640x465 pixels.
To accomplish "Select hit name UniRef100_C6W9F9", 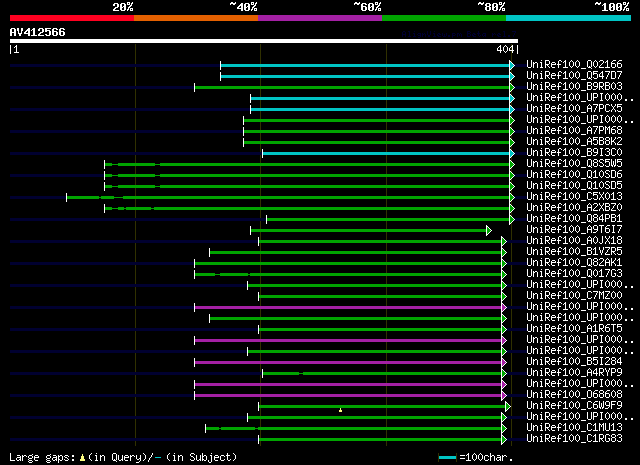I will pos(574,406).
